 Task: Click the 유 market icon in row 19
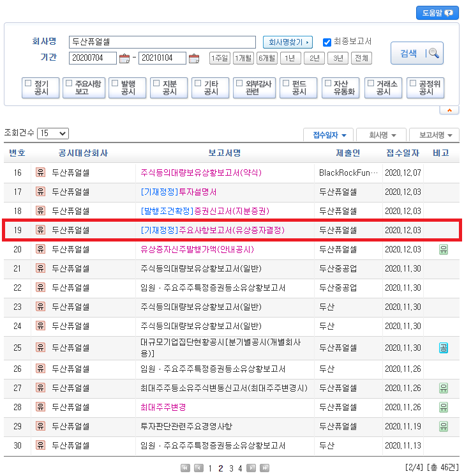[40, 230]
